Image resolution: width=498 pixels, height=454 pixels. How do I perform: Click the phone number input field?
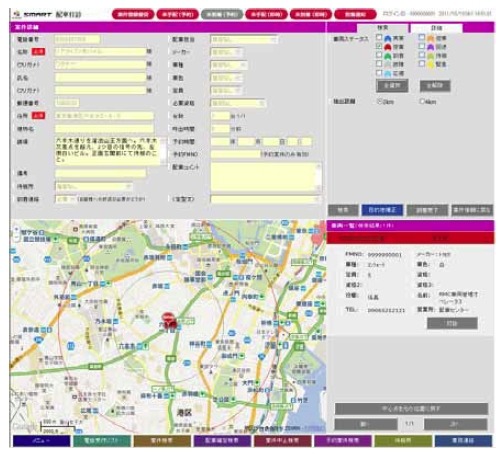tap(77, 39)
